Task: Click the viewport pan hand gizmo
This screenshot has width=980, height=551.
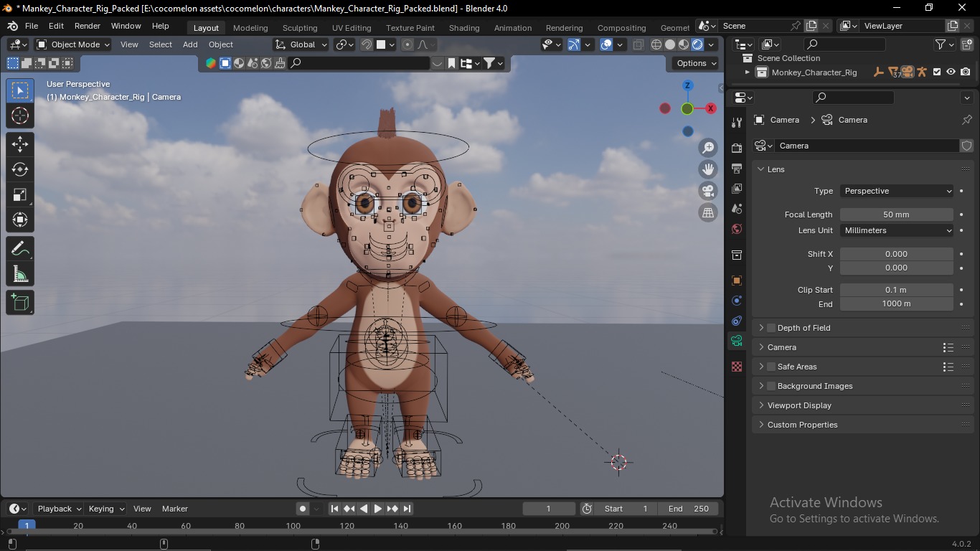Action: tap(708, 169)
